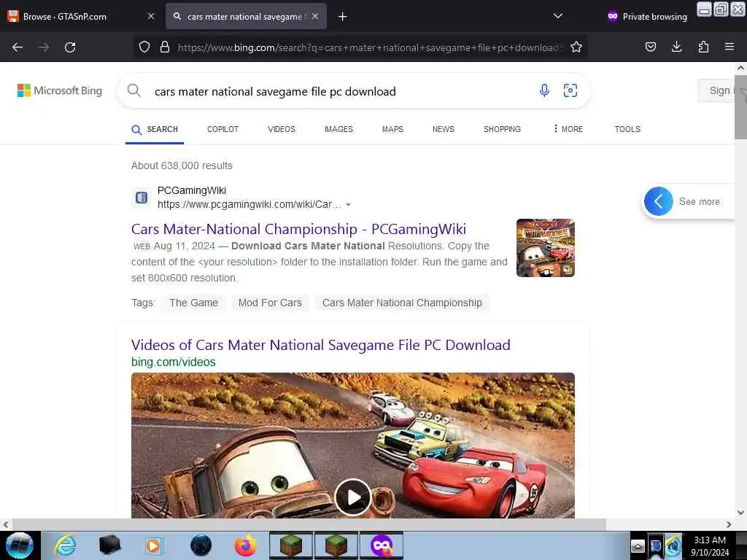
Task: Play the Cars video preview
Action: [x=353, y=497]
